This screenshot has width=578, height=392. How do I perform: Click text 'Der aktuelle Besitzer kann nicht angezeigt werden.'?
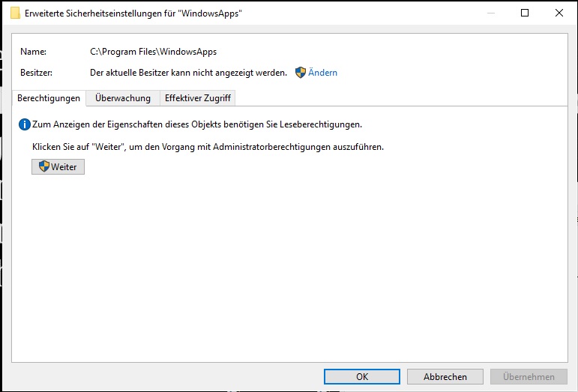coord(188,73)
